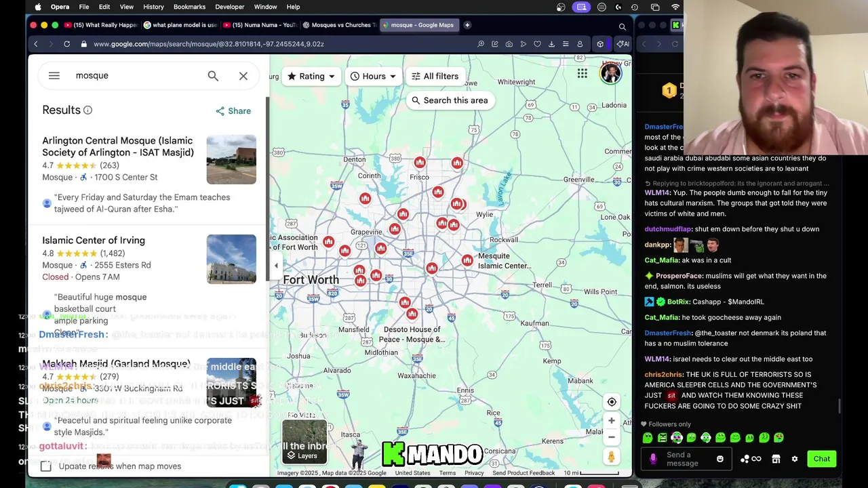Open Arlington Central Mosque result
Image resolution: width=868 pixels, height=488 pixels.
point(118,146)
